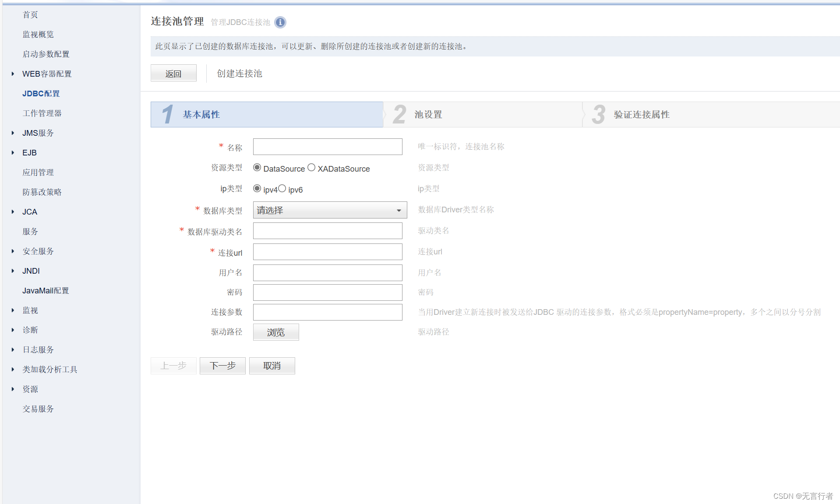Expand the 安全服务 menu arrow

tap(13, 251)
